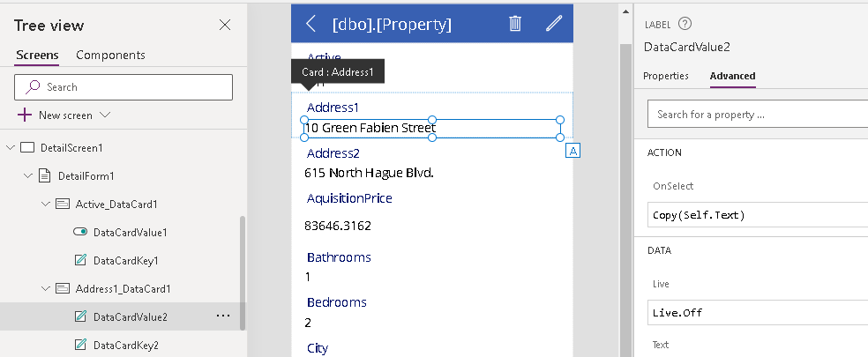868x357 pixels.
Task: Select Active_DataCard1 in tree
Action: [x=116, y=205]
